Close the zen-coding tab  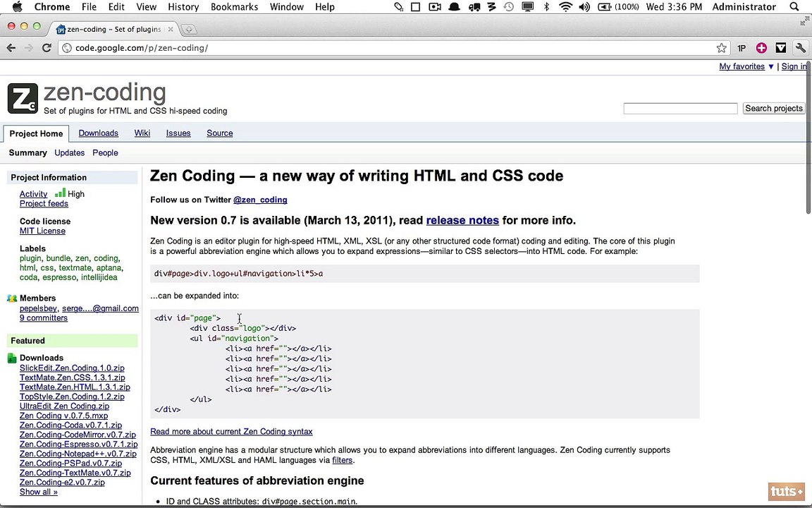171,30
